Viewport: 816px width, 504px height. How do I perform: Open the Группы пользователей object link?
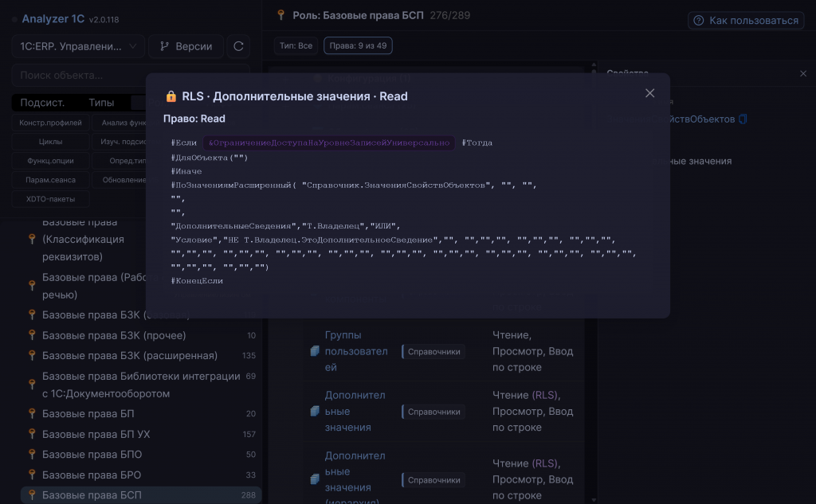point(356,351)
